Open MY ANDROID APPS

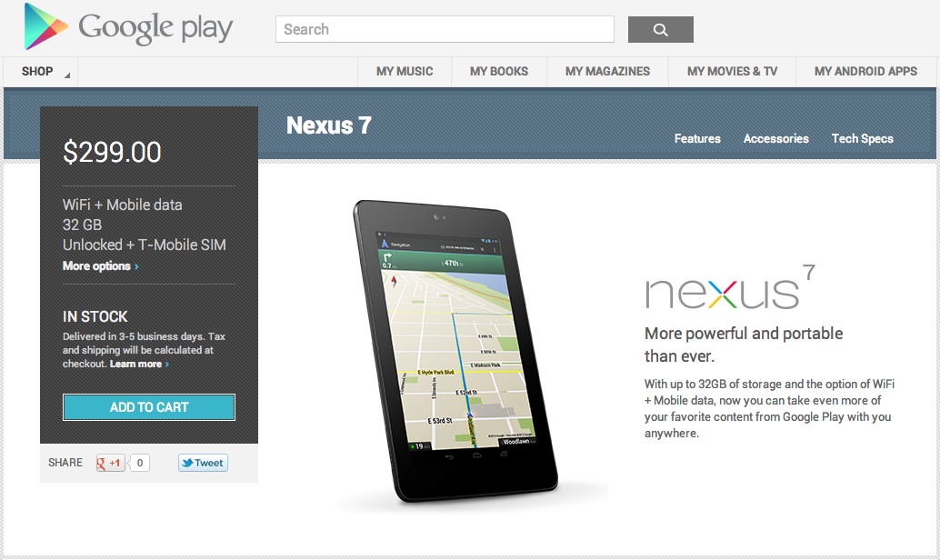tap(865, 71)
